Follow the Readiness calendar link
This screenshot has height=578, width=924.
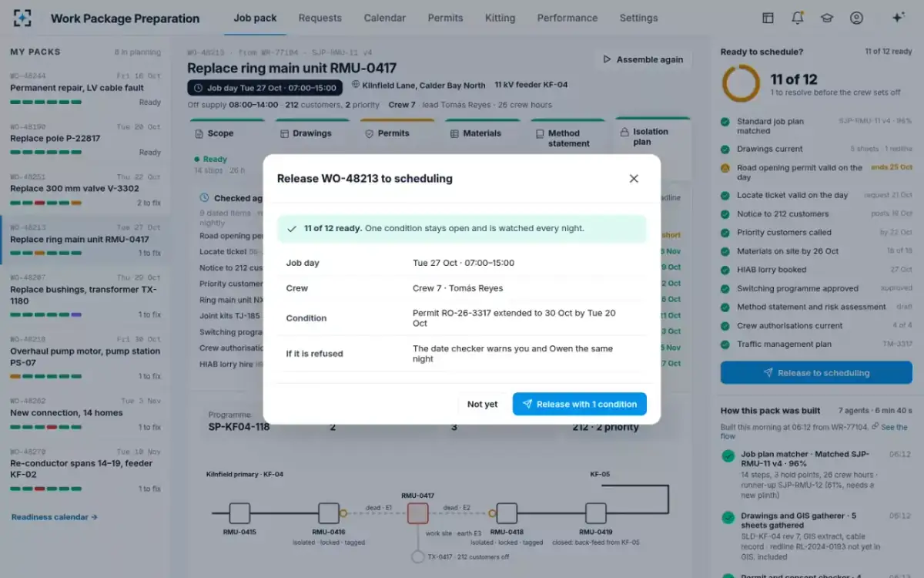[54, 517]
